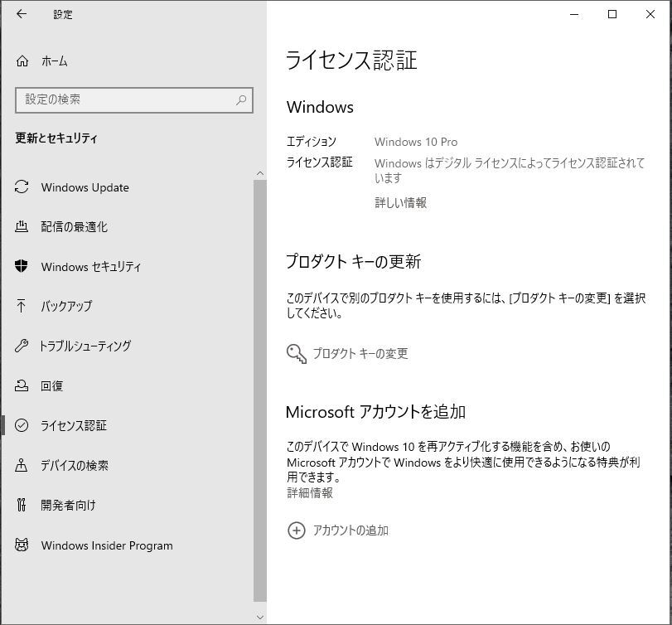Click the Windows セキュリティ shield icon

pos(22,266)
